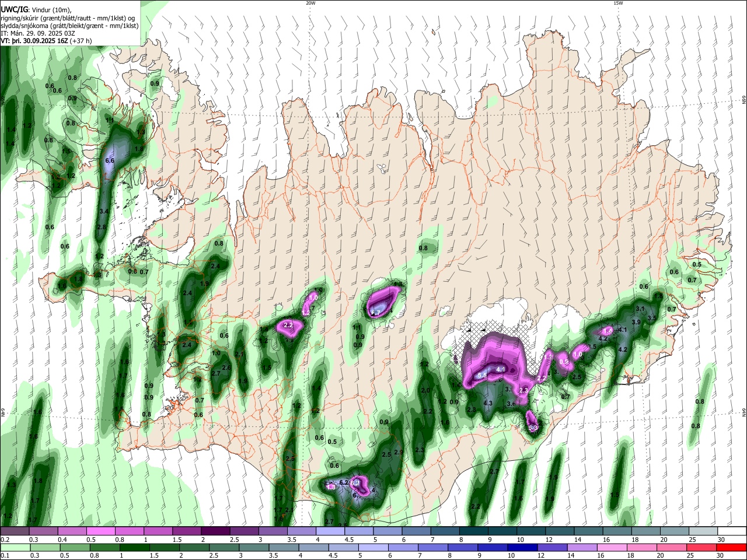Click the "5.3" value near the south coast
This screenshot has width=747, height=560.
tap(532, 429)
